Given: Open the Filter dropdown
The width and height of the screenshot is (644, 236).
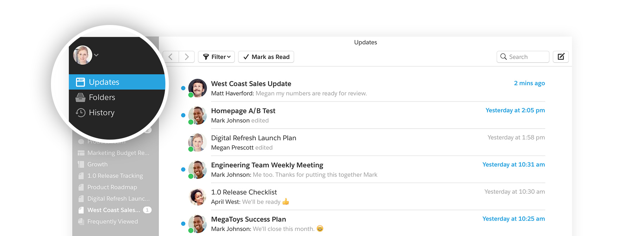Looking at the screenshot, I should [x=217, y=57].
